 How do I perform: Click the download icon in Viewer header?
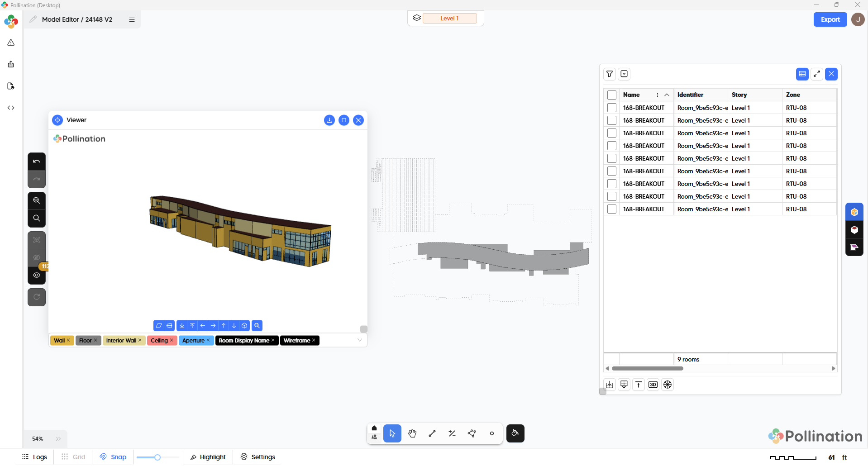(x=329, y=120)
